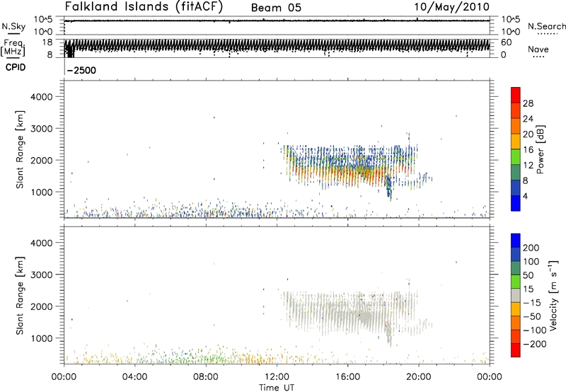This screenshot has height=392, width=566.
Task: Click the sky noise trace in the N.Sky panel
Action: (x=277, y=21)
